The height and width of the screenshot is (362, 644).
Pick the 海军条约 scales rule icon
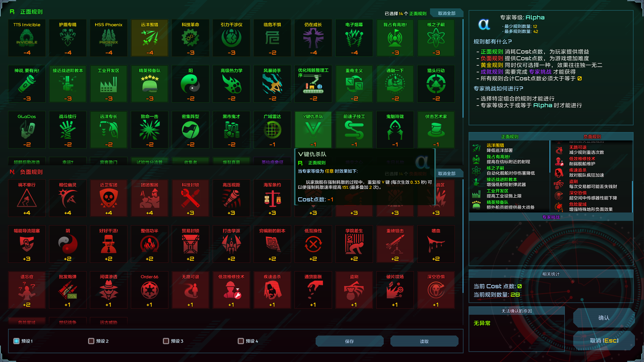click(272, 198)
